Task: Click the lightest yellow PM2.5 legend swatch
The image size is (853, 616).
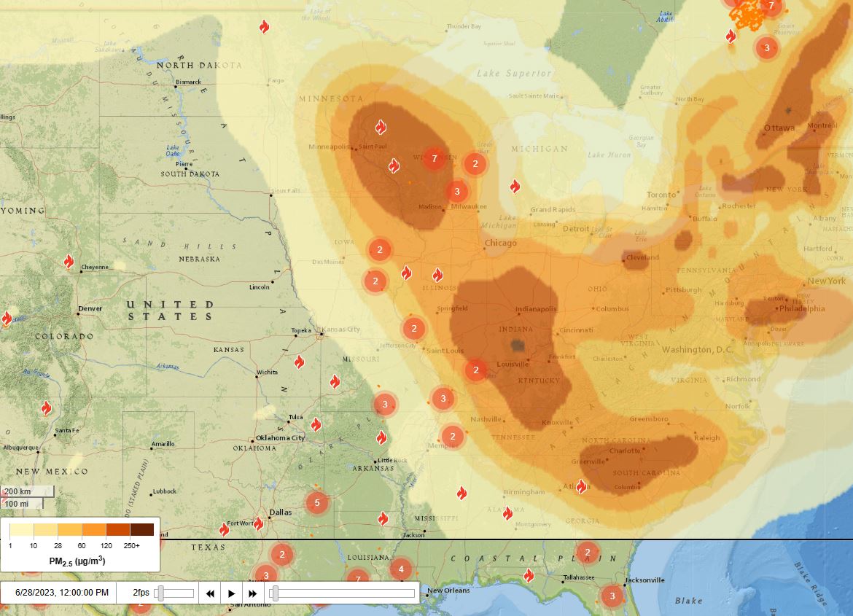Action: pyautogui.click(x=22, y=529)
